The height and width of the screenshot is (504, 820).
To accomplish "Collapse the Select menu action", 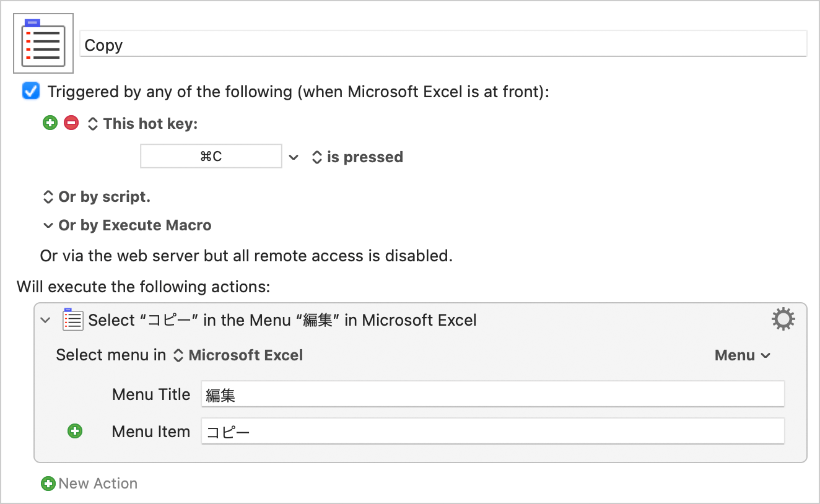I will [45, 320].
